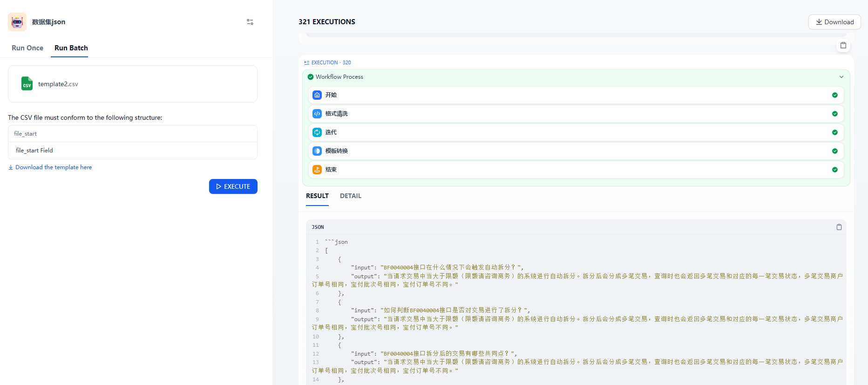The image size is (868, 385).
Task: Click the robot app avatar icon
Action: tap(17, 22)
